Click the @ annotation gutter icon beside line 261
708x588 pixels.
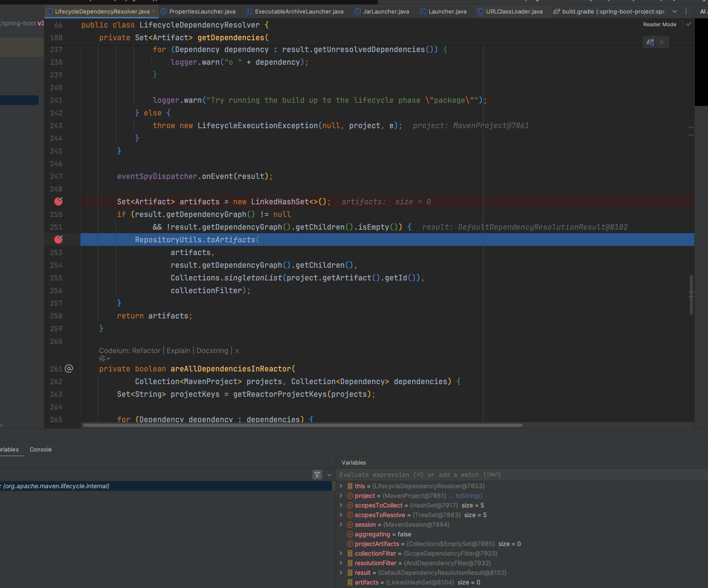pos(69,369)
